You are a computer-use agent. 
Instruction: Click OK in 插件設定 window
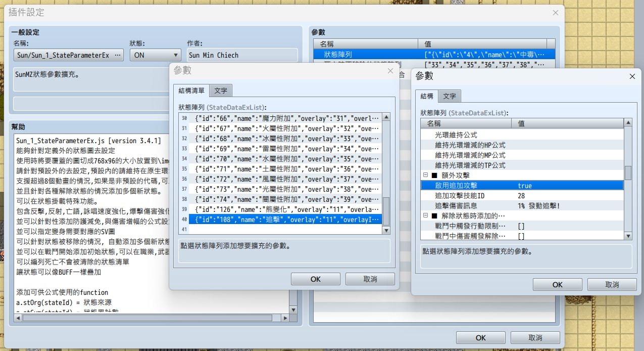tap(481, 337)
